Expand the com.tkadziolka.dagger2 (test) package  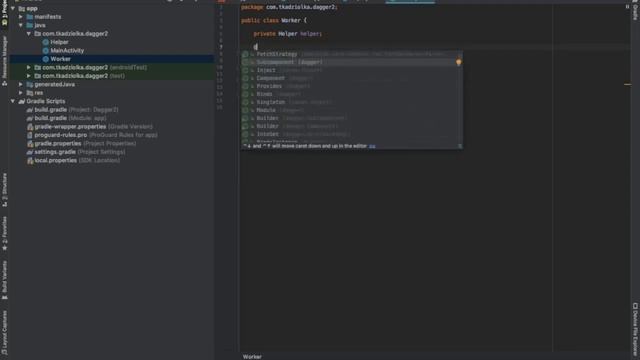[x=29, y=76]
